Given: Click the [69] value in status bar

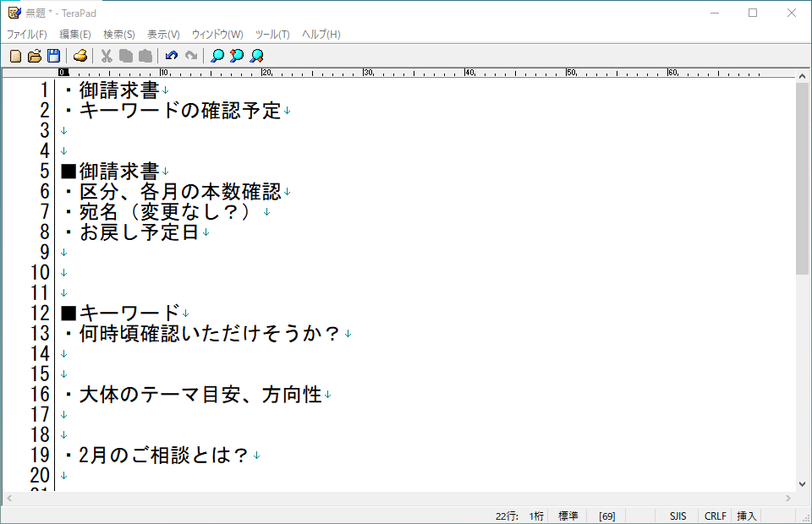Looking at the screenshot, I should [x=607, y=516].
